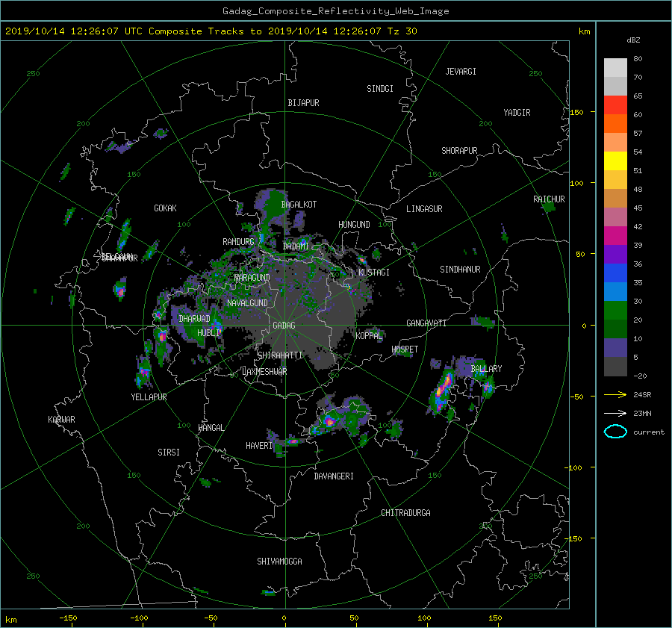Viewport: 672px width, 628px height.
Task: Click the LINGASUR label
Action: pos(424,209)
